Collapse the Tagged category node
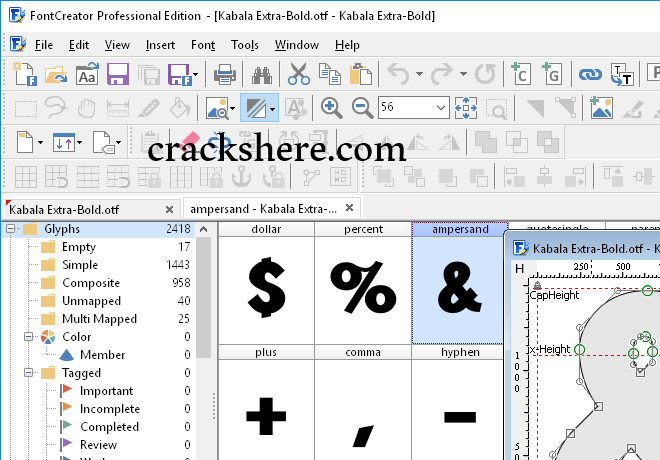 coord(28,373)
